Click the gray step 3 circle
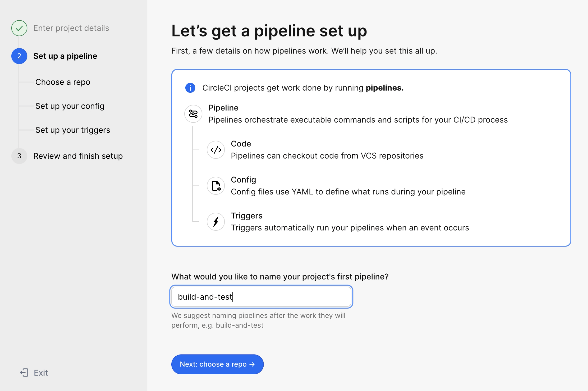 click(x=19, y=156)
